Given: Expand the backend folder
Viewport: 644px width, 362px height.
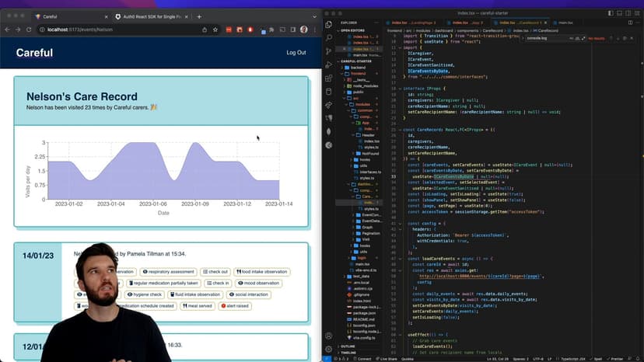Looking at the screenshot, I should [x=359, y=68].
